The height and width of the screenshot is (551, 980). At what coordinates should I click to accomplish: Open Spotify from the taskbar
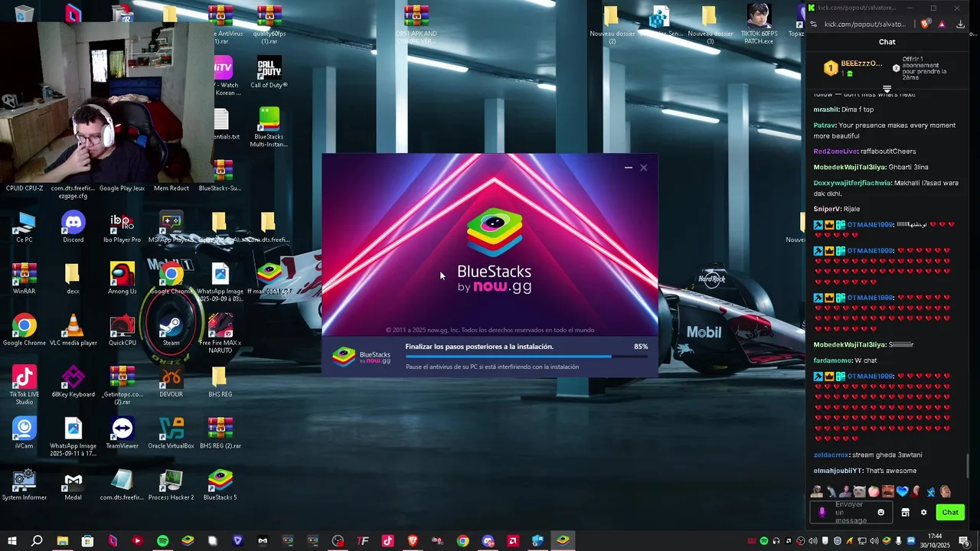pyautogui.click(x=162, y=541)
